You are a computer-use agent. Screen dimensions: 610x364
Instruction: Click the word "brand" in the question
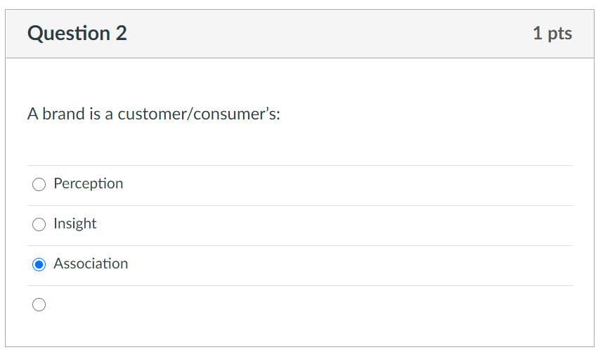pos(63,114)
